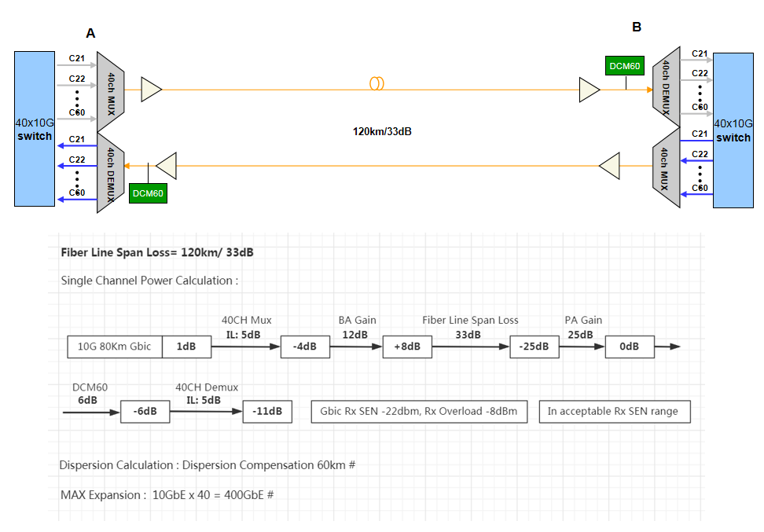Select the +8dB power value box
Image resolution: width=764 pixels, height=532 pixels.
[x=406, y=347]
